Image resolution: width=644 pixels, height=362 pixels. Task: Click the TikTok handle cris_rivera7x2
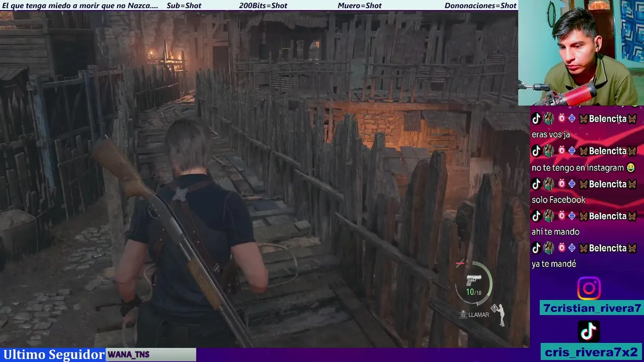coord(592,352)
